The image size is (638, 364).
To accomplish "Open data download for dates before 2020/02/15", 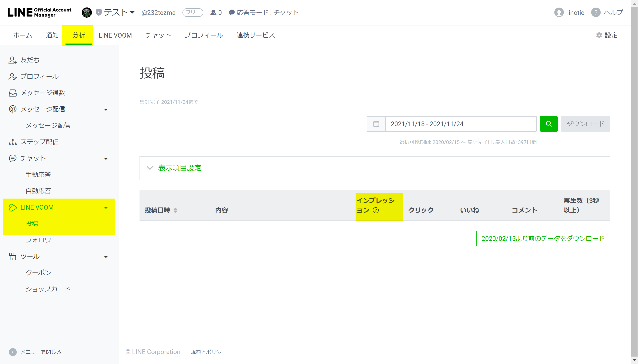I will coord(543,238).
